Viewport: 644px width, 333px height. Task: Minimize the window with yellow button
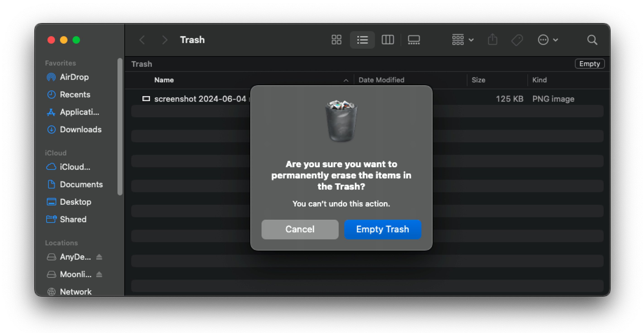coord(64,40)
